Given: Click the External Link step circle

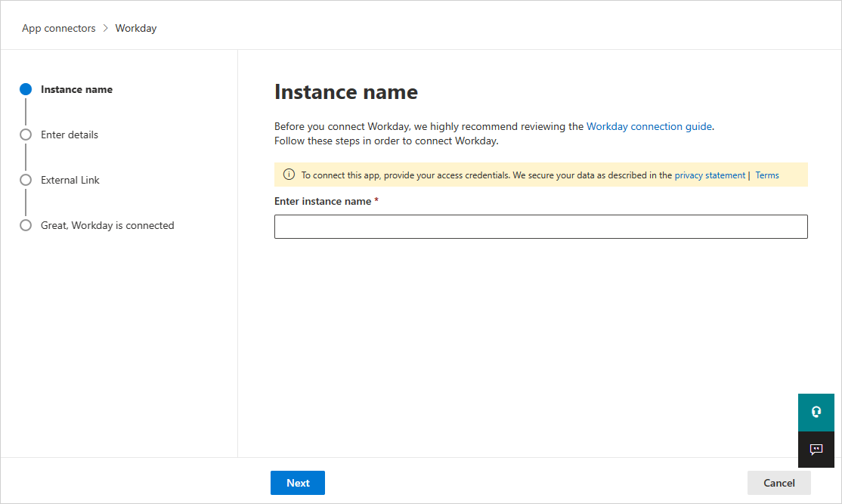Looking at the screenshot, I should 26,179.
